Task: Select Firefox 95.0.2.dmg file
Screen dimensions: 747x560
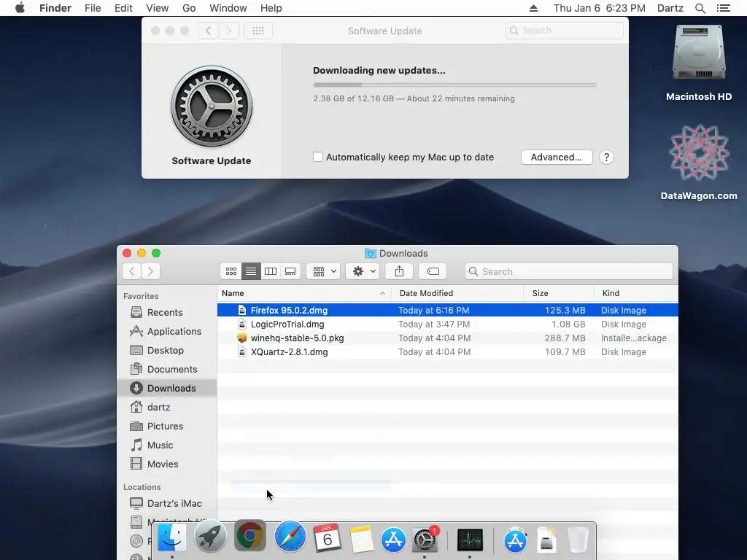Action: click(447, 310)
